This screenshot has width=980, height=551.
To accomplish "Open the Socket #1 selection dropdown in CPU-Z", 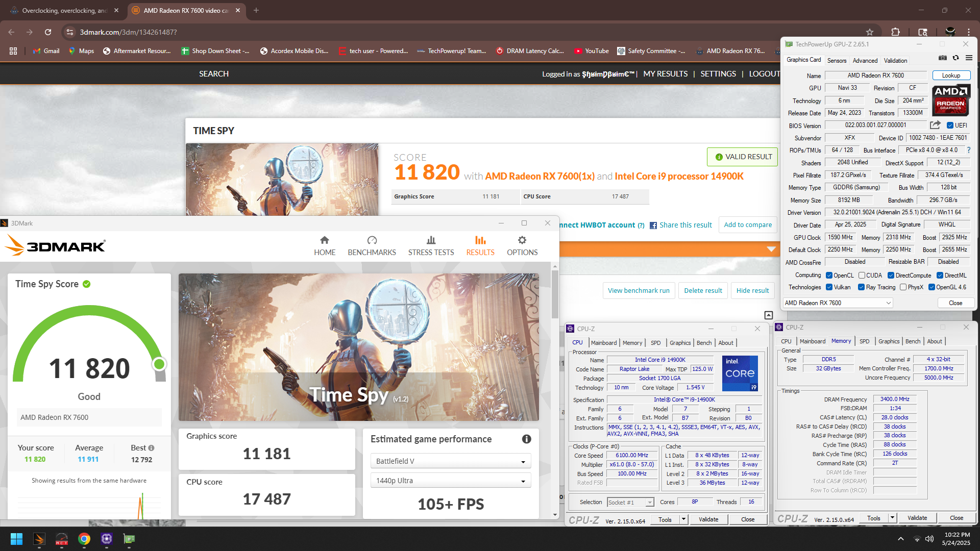I will pyautogui.click(x=630, y=503).
